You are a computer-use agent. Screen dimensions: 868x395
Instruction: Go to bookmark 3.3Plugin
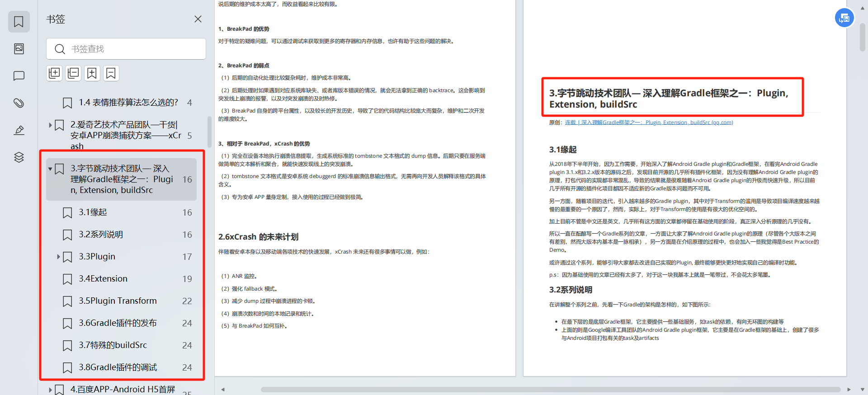tap(97, 257)
